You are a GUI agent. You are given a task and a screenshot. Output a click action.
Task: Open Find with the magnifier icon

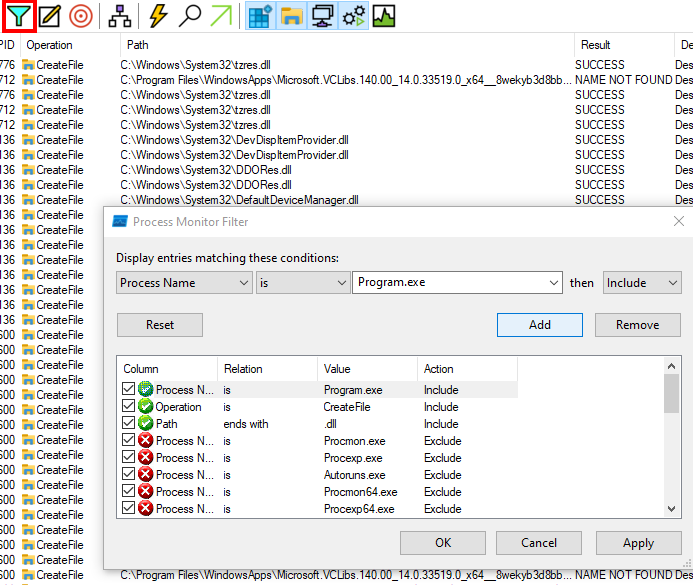point(189,16)
